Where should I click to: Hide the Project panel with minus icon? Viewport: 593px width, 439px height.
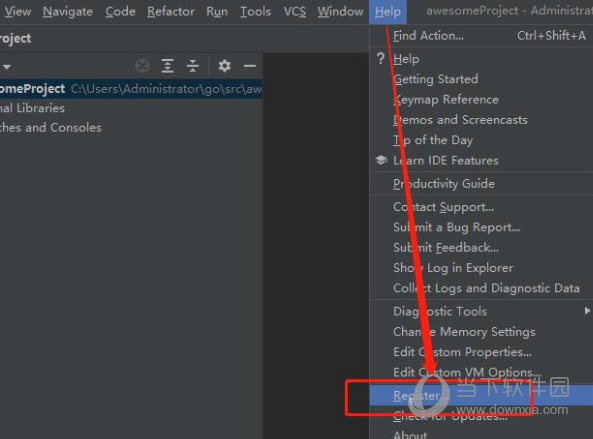point(250,66)
